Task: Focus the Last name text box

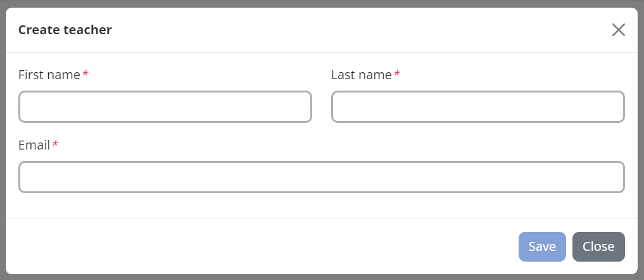Action: tap(477, 107)
